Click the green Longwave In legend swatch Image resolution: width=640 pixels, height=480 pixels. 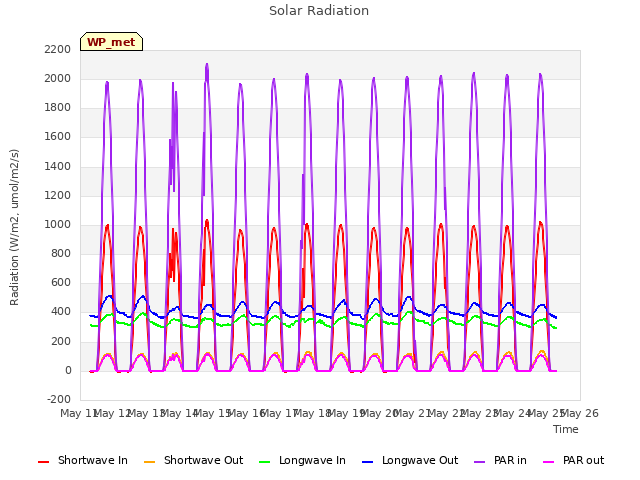tap(264, 462)
